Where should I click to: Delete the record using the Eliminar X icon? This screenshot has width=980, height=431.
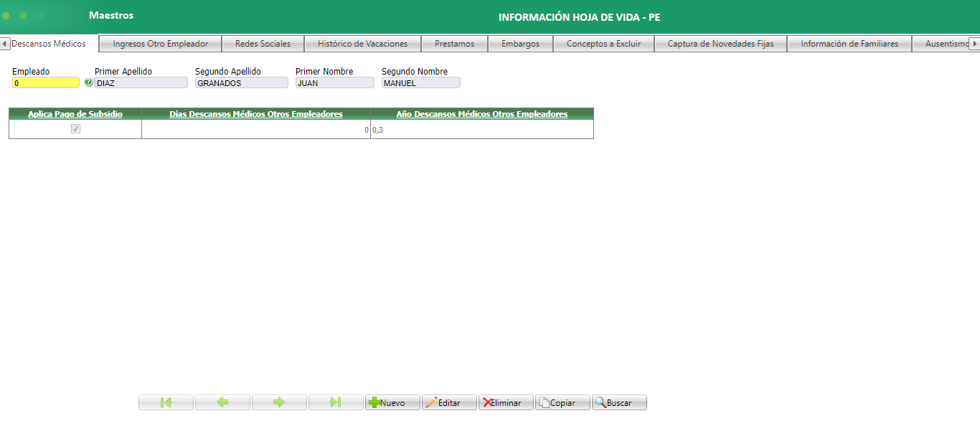click(487, 402)
